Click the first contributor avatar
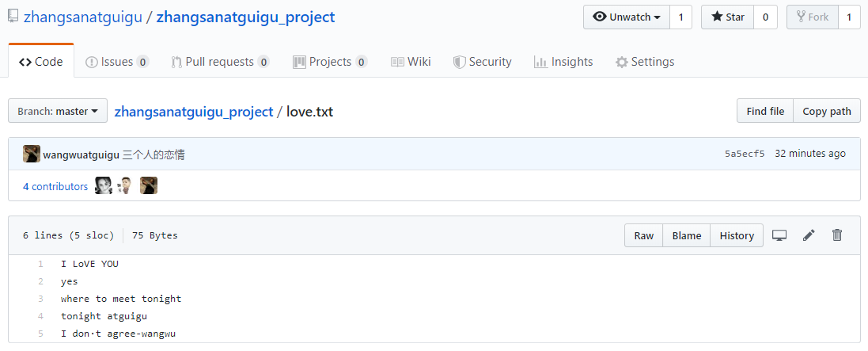The width and height of the screenshot is (868, 351). coord(104,186)
